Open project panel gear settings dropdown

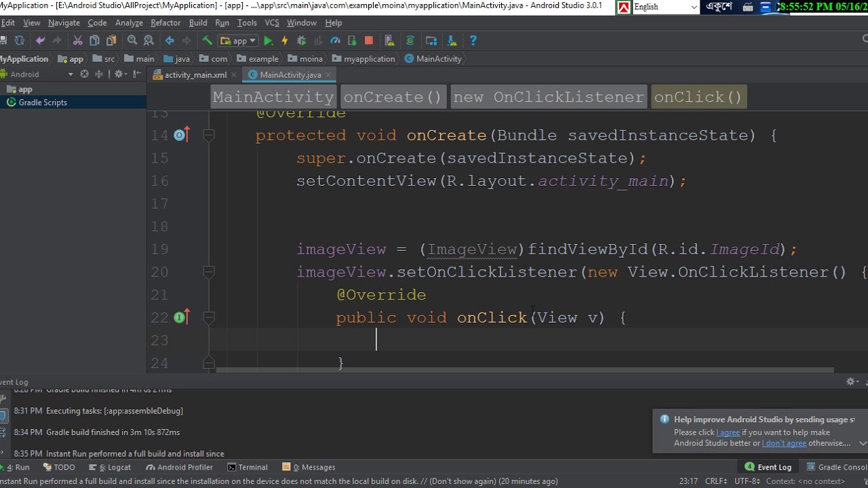click(x=121, y=74)
